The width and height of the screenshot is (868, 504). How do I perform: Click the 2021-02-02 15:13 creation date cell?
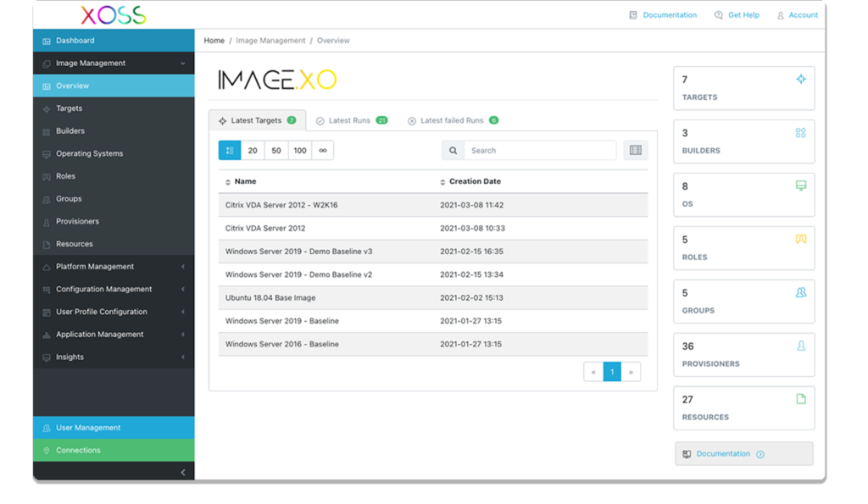pos(471,298)
